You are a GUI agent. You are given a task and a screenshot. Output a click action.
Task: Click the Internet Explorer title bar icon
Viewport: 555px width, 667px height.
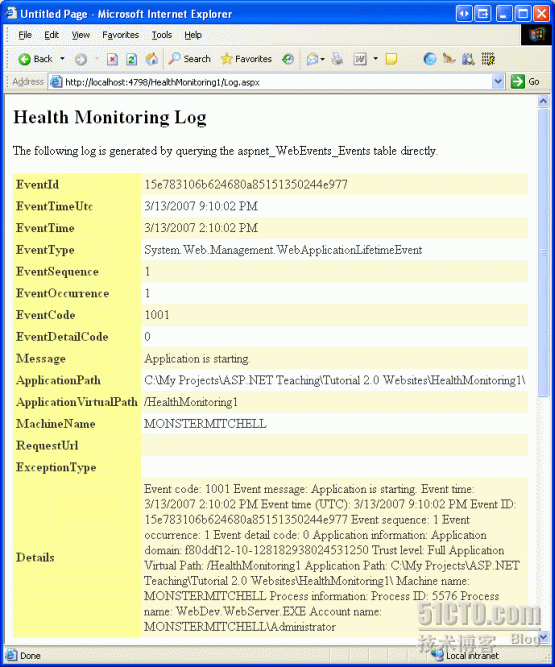click(11, 13)
